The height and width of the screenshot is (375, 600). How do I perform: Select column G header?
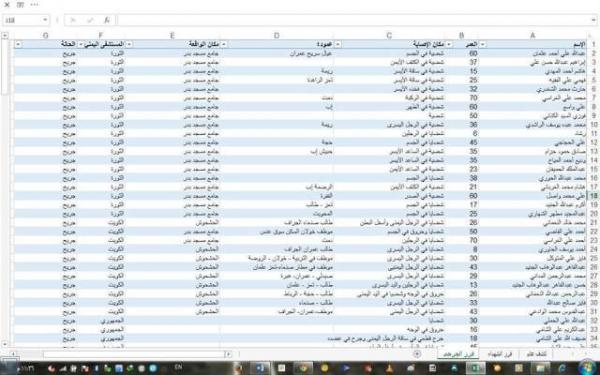pyautogui.click(x=46, y=36)
